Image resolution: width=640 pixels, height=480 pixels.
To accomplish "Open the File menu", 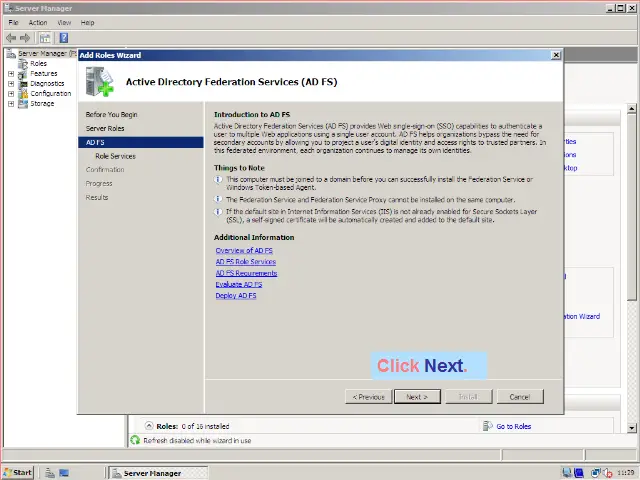I will tap(13, 22).
